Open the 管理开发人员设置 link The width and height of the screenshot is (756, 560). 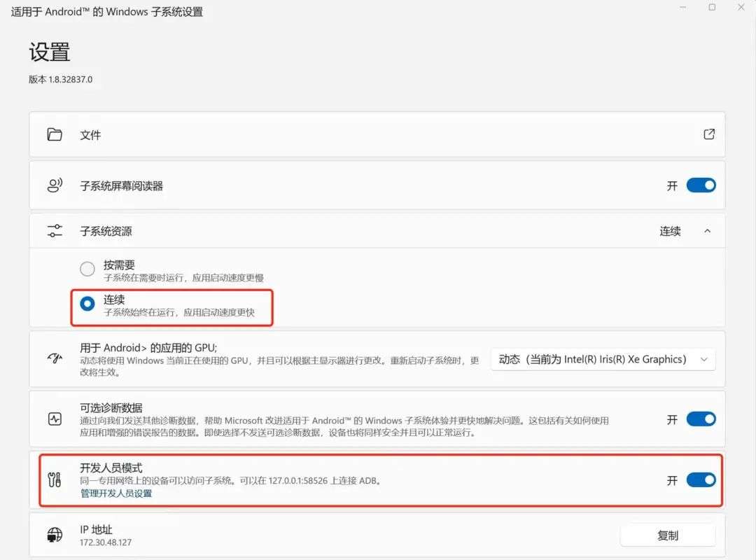click(x=116, y=493)
